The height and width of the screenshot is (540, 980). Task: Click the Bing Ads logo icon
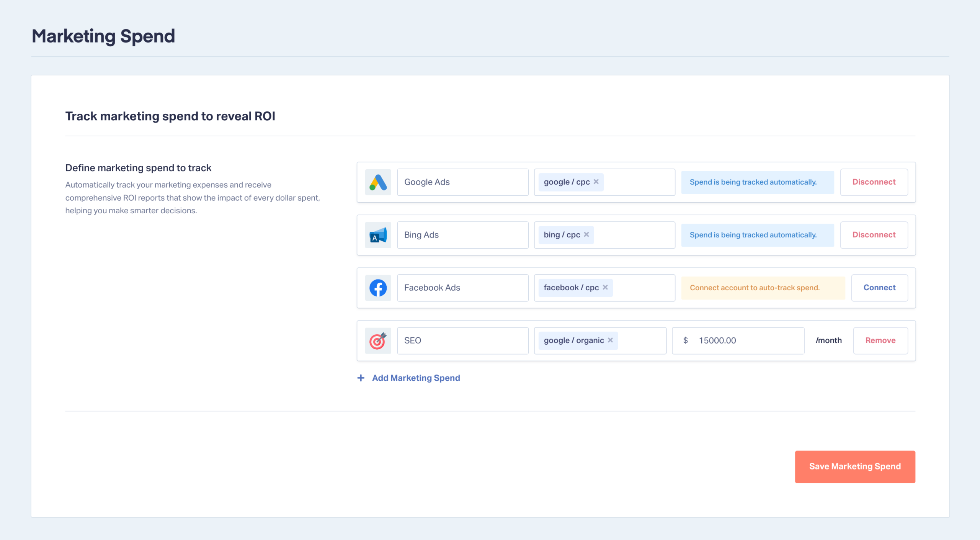pos(378,235)
